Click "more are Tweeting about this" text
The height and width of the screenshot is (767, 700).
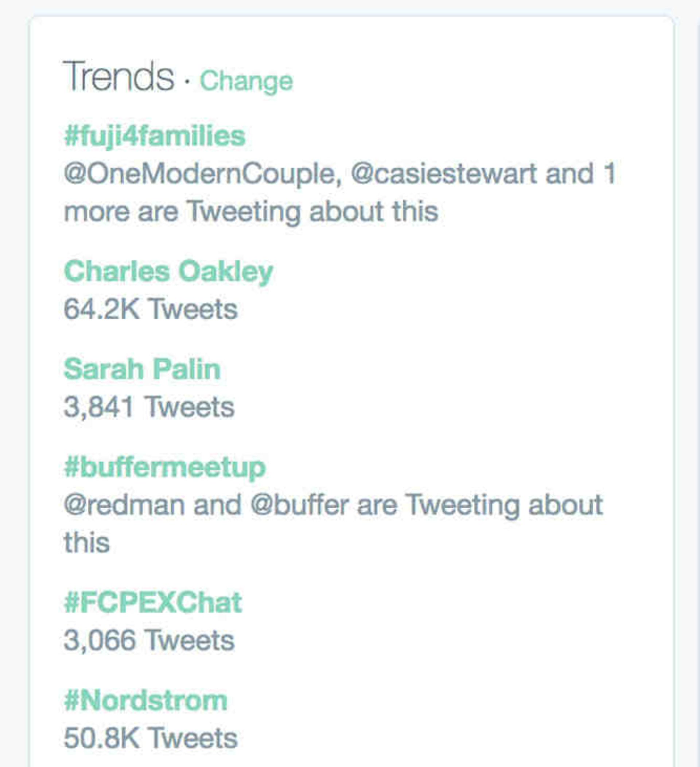pyautogui.click(x=251, y=211)
